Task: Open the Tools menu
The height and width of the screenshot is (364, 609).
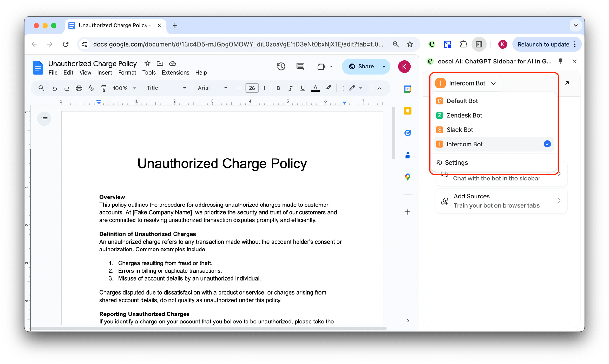Action: [149, 73]
